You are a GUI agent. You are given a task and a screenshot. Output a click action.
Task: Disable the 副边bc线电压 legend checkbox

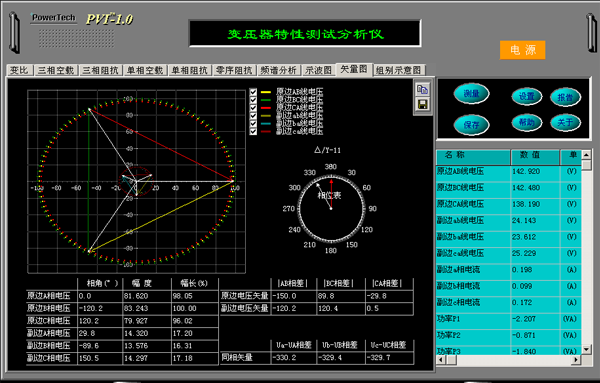[253, 123]
